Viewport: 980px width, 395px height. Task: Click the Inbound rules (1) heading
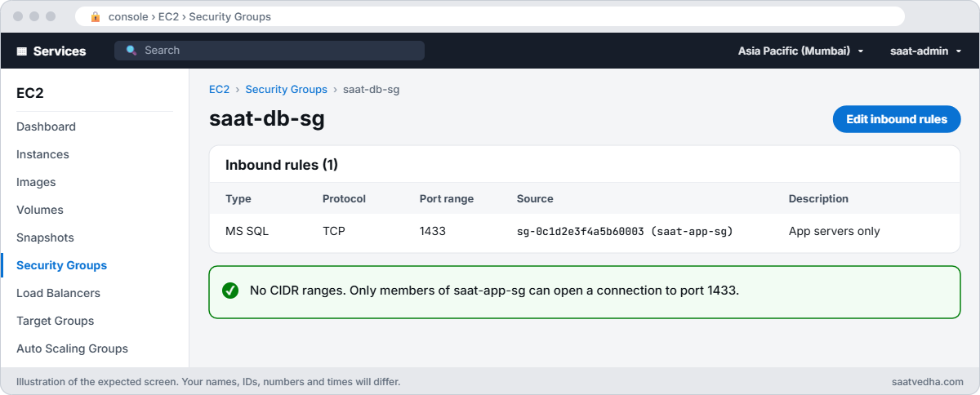(x=282, y=165)
